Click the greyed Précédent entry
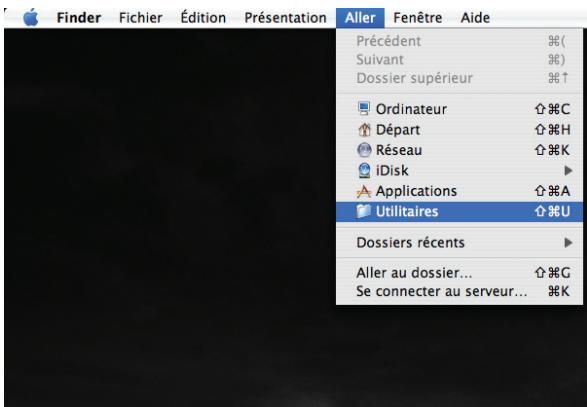Image resolution: width=587 pixels, height=407 pixels. coord(459,41)
